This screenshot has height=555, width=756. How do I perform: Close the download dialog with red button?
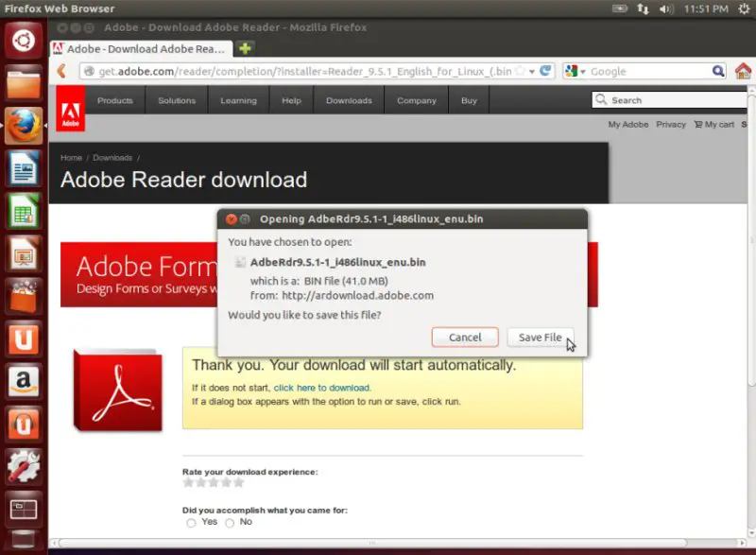(231, 219)
